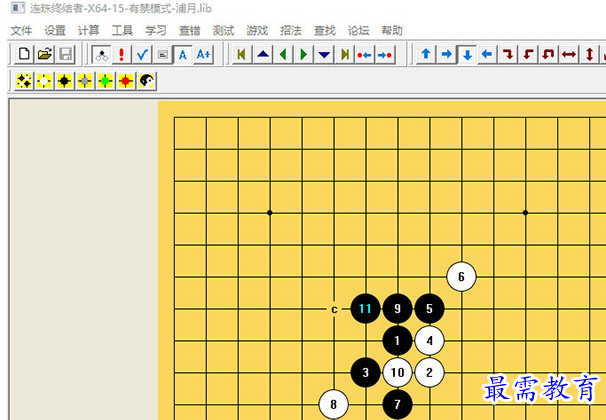Click black stone number 7

click(397, 405)
